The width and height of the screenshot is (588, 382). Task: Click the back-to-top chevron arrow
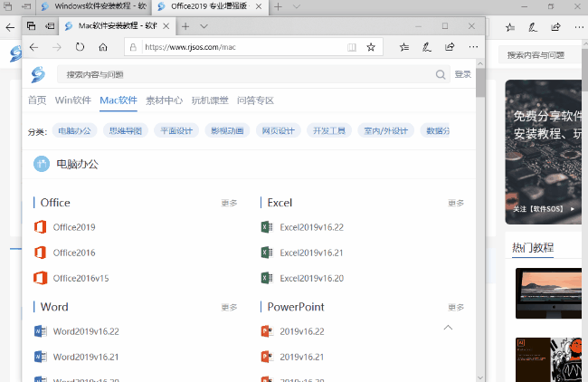click(448, 328)
